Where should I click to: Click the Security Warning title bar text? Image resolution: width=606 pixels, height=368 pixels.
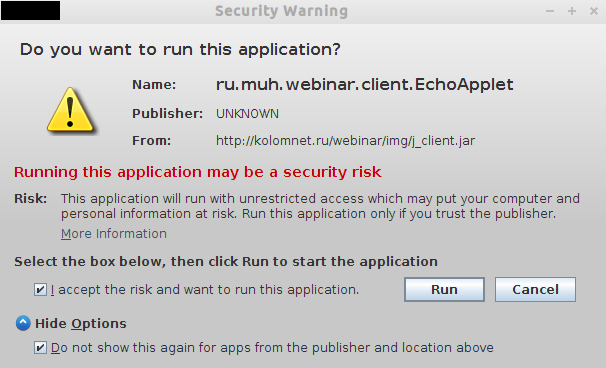(x=281, y=11)
